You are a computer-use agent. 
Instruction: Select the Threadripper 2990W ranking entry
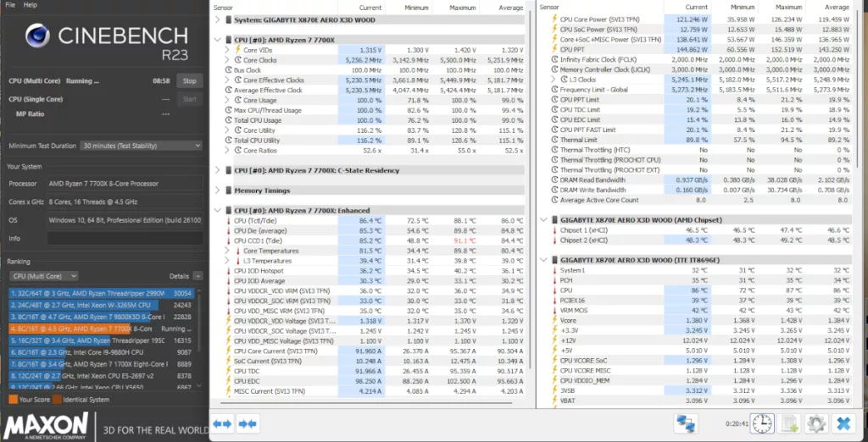tap(101, 294)
